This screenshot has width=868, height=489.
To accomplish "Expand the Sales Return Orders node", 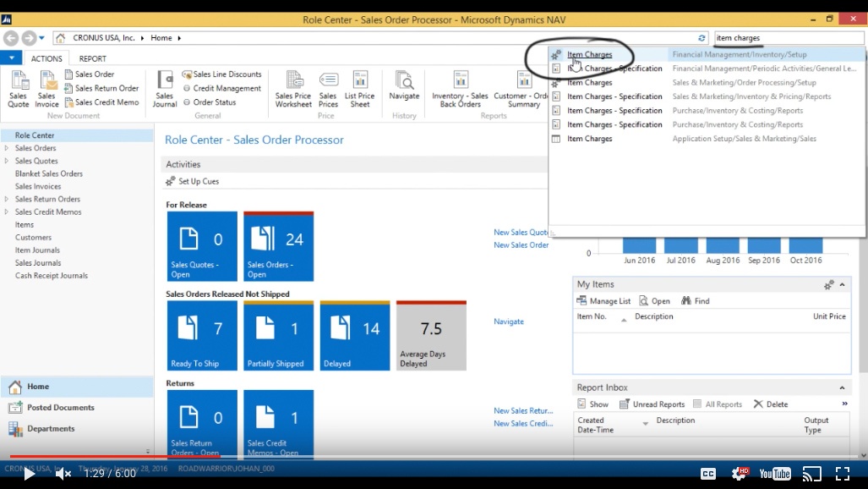I will pos(7,199).
